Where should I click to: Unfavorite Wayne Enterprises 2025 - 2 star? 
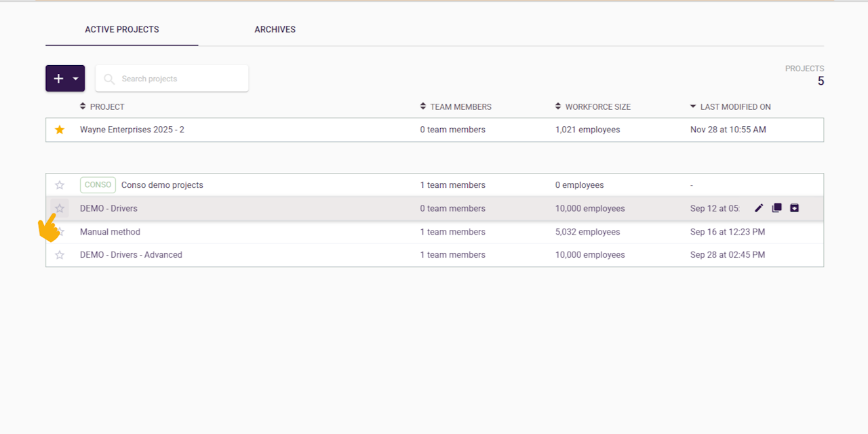[60, 130]
